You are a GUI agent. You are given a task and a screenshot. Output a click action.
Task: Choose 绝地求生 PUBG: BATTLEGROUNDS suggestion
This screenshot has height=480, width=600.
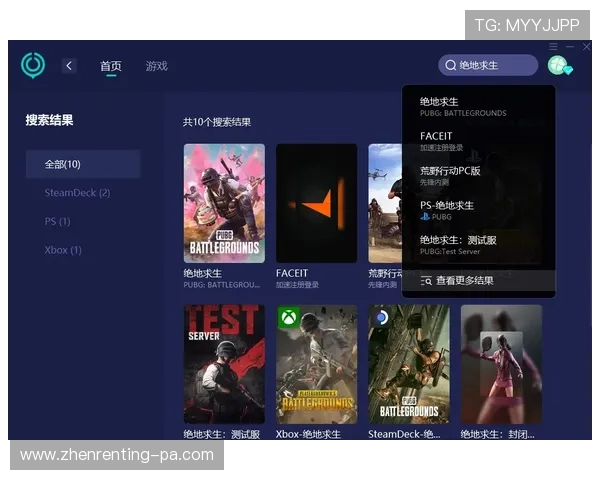(x=478, y=107)
